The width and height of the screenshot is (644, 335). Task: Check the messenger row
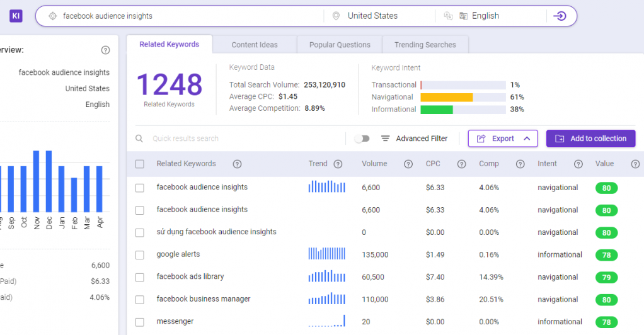pyautogui.click(x=140, y=322)
